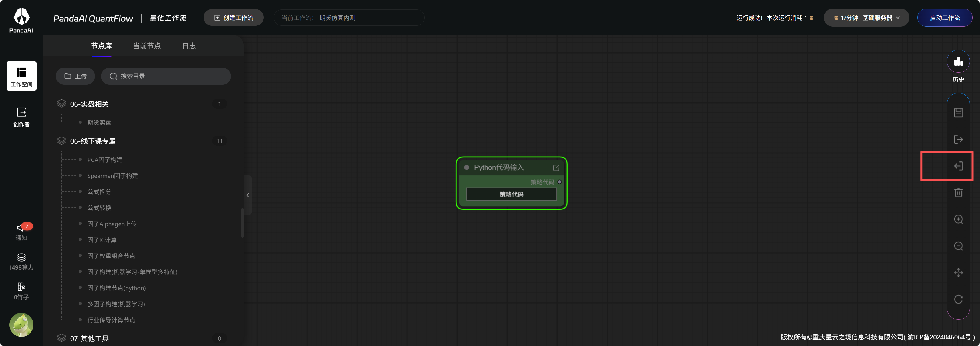
Task: Click the 渝ICP备2024046064号 footer link
Action: coord(939,337)
